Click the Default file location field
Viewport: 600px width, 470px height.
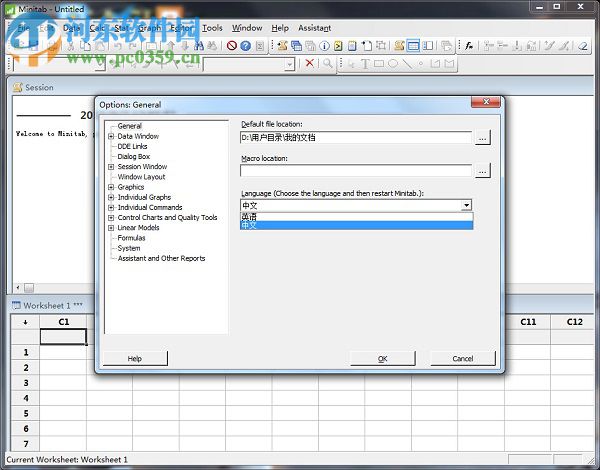tap(356, 137)
